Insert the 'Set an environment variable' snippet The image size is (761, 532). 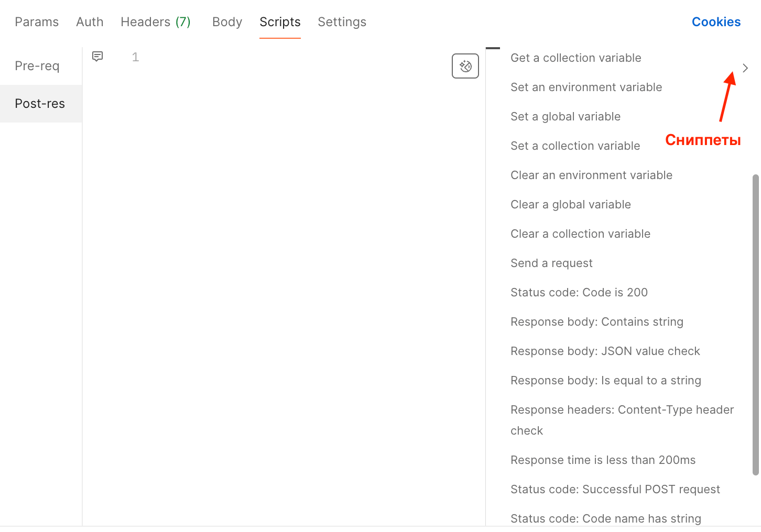click(x=586, y=87)
